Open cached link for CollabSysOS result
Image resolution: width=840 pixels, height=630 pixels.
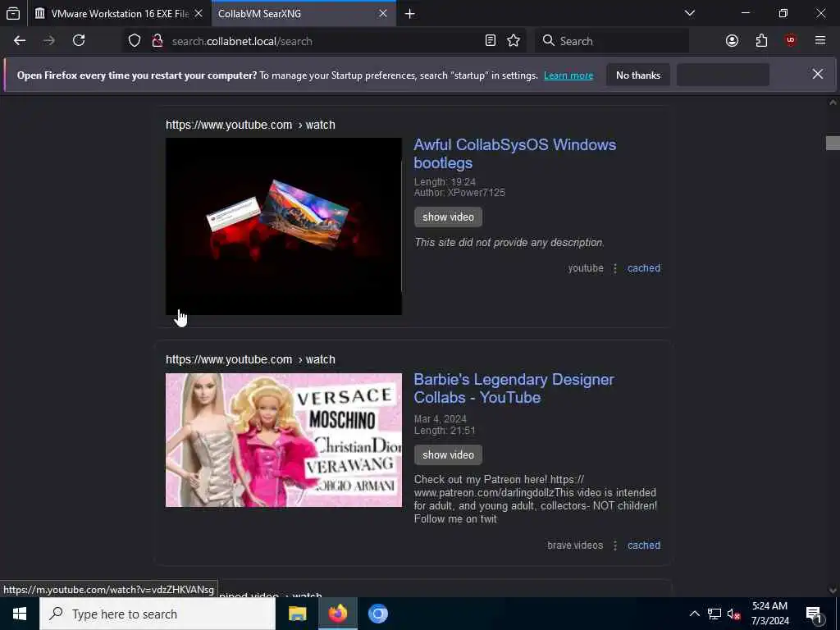click(x=643, y=268)
